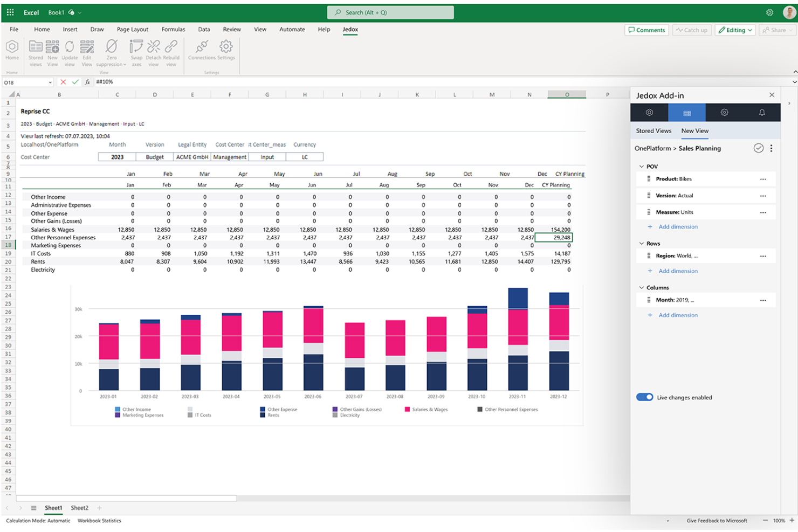Viewport: 798px width, 532px height.
Task: Open the Name Box dropdown
Action: pos(50,82)
